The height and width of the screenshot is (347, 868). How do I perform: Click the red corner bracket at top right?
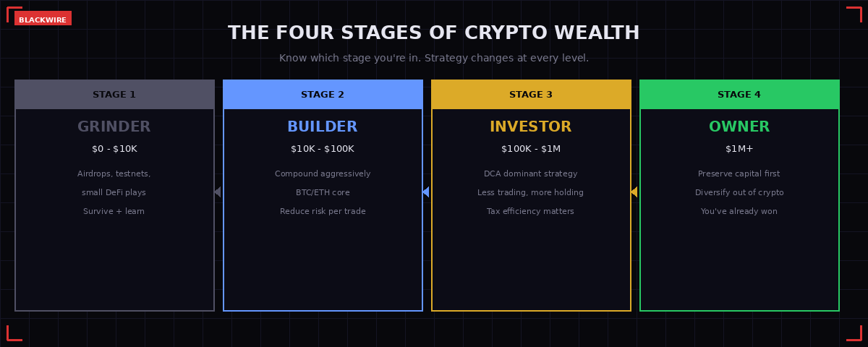(x=854, y=14)
